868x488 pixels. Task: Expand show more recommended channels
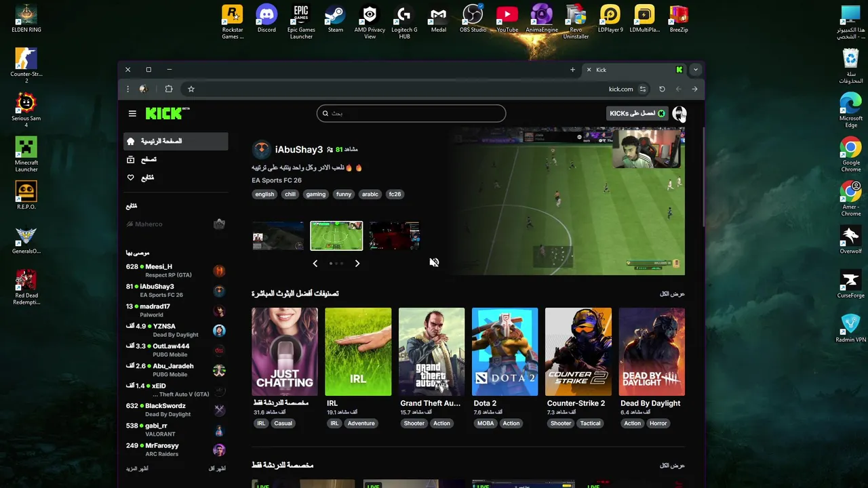(137, 468)
